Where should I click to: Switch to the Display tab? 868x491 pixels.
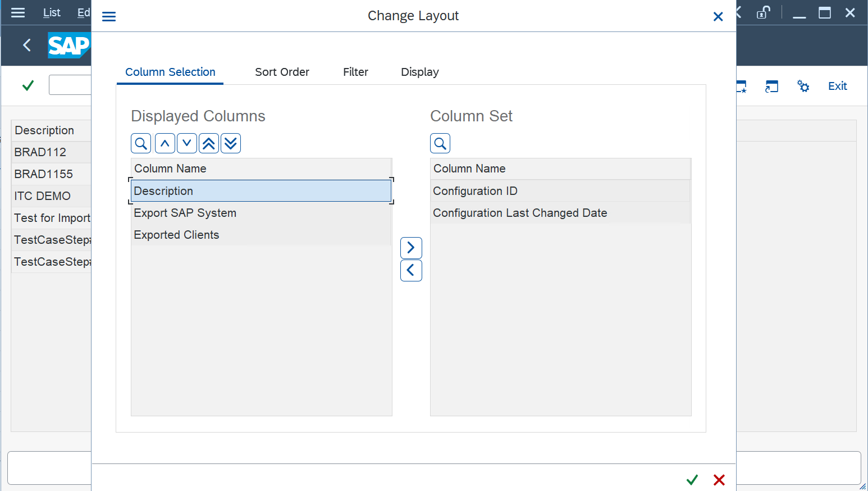[x=419, y=72]
